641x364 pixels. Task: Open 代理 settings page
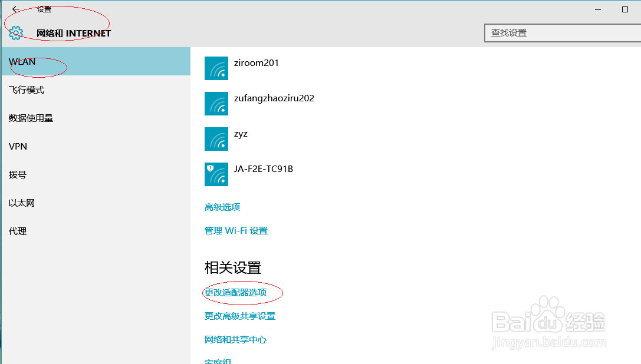point(18,231)
